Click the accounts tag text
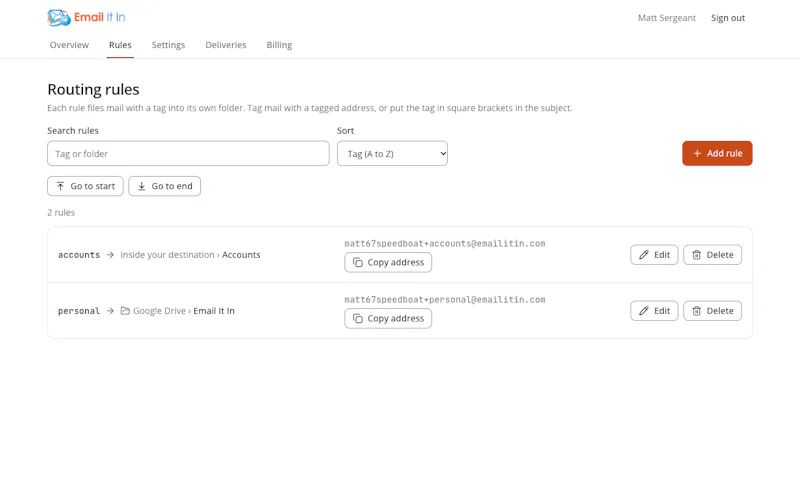 coord(79,255)
